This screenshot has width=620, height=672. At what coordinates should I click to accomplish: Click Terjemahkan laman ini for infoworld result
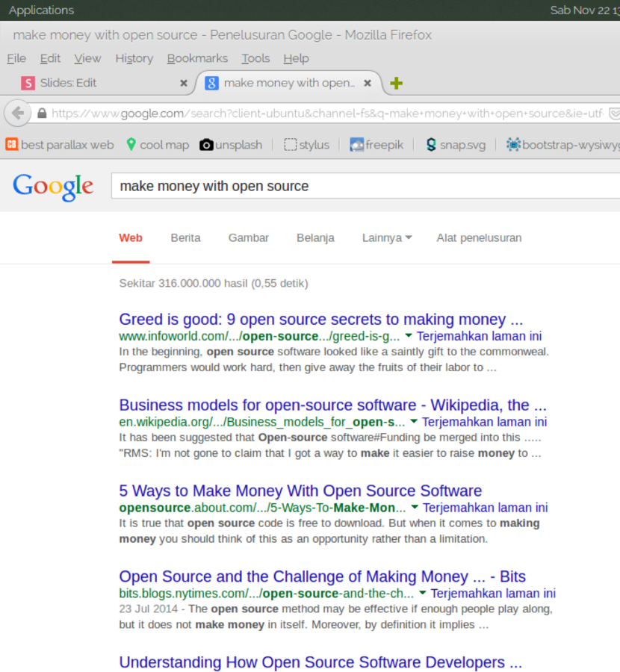pos(480,336)
